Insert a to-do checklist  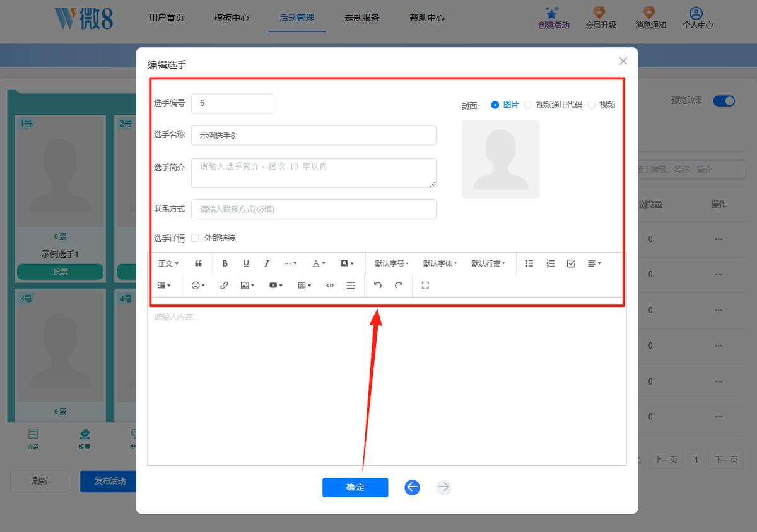pyautogui.click(x=572, y=263)
